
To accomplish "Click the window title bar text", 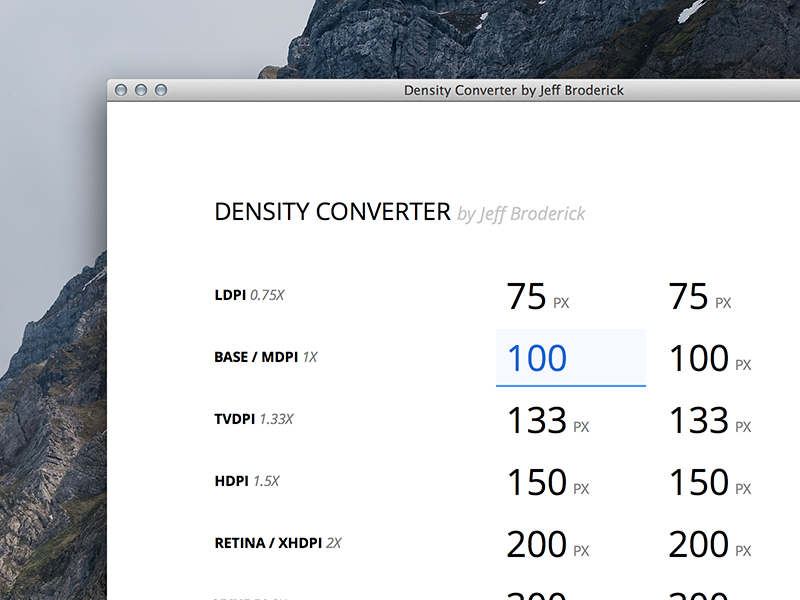I will pos(512,90).
